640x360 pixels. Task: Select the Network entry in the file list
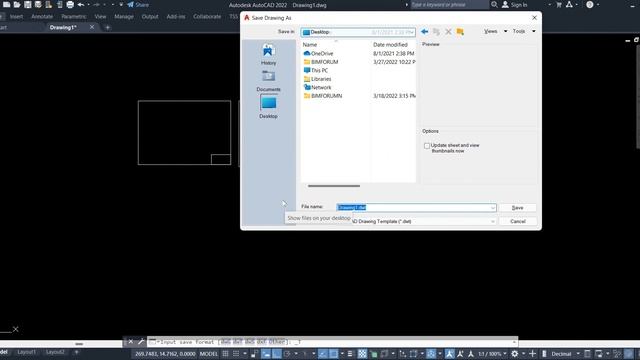pyautogui.click(x=318, y=87)
